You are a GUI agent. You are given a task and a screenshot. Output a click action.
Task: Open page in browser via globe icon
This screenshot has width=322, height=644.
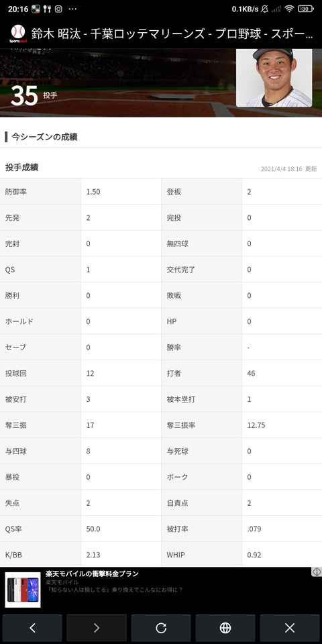[225, 628]
